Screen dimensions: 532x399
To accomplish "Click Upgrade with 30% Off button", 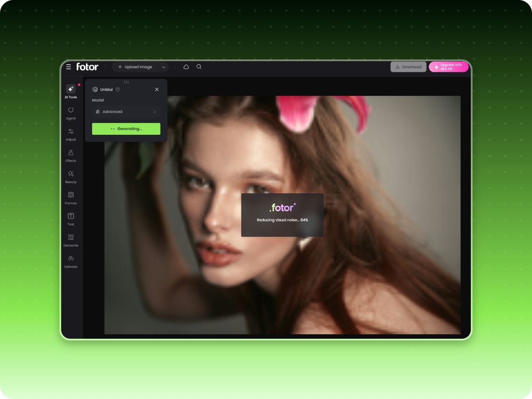I will pos(449,67).
